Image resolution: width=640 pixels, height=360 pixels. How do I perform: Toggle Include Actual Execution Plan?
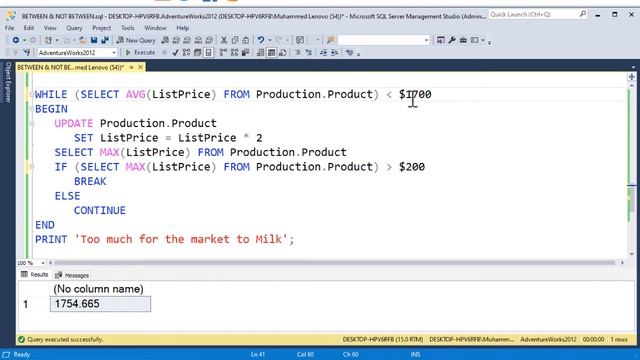[223, 53]
